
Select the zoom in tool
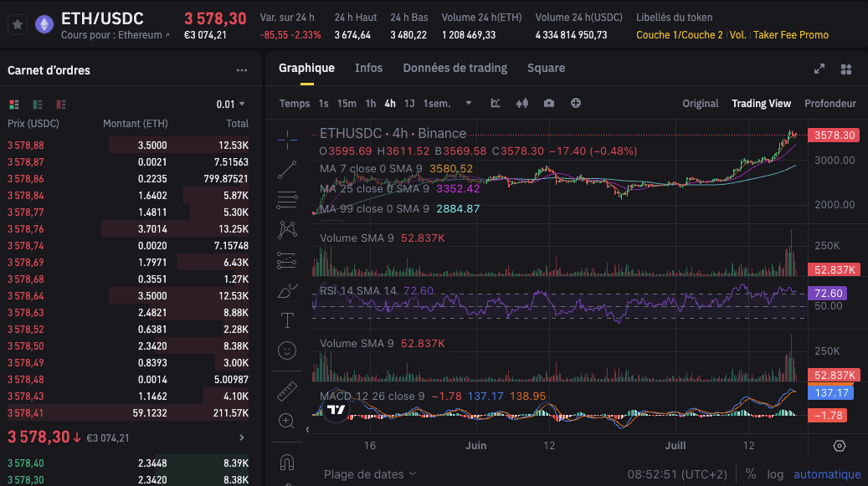click(x=286, y=422)
